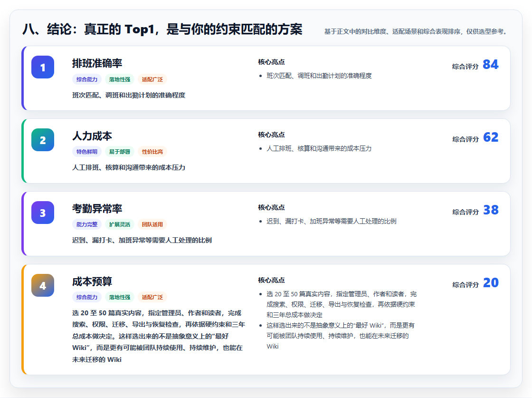Select 落地性强 tag under 排班准确率
The height and width of the screenshot is (398, 532).
point(119,79)
